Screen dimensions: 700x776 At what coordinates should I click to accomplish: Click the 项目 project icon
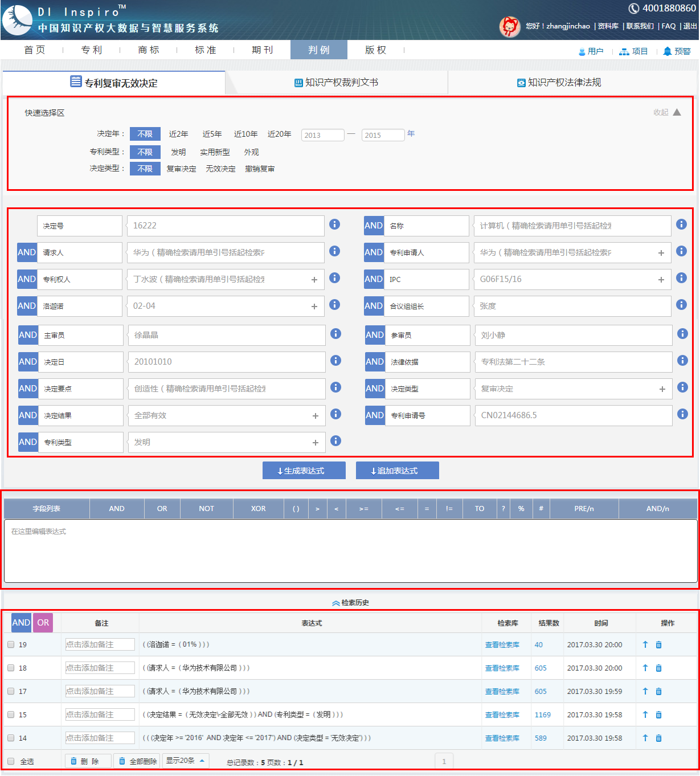coord(624,51)
